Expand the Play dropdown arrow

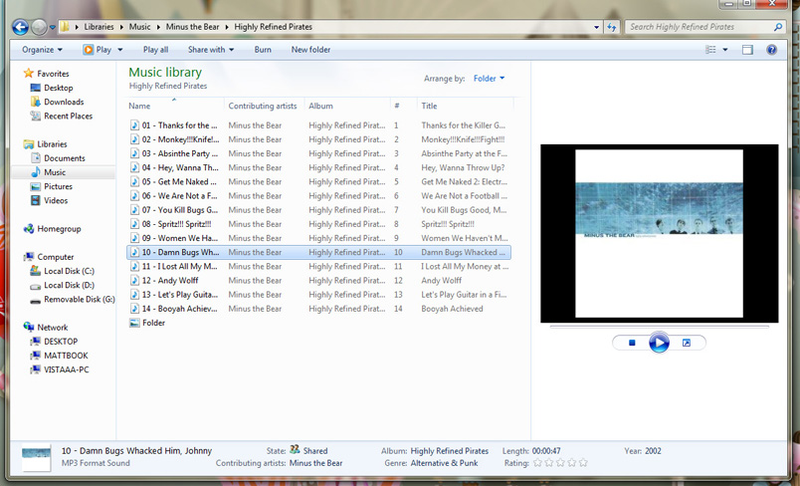click(120, 49)
